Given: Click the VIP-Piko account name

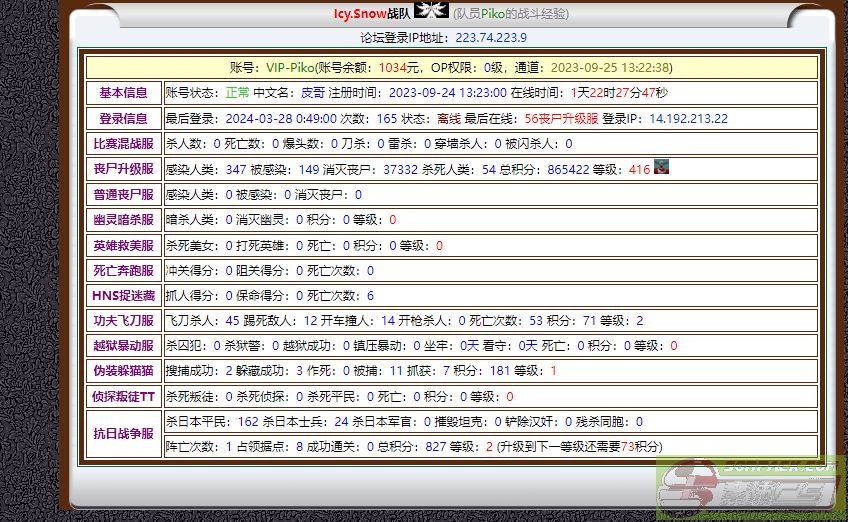Looking at the screenshot, I should point(289,67).
